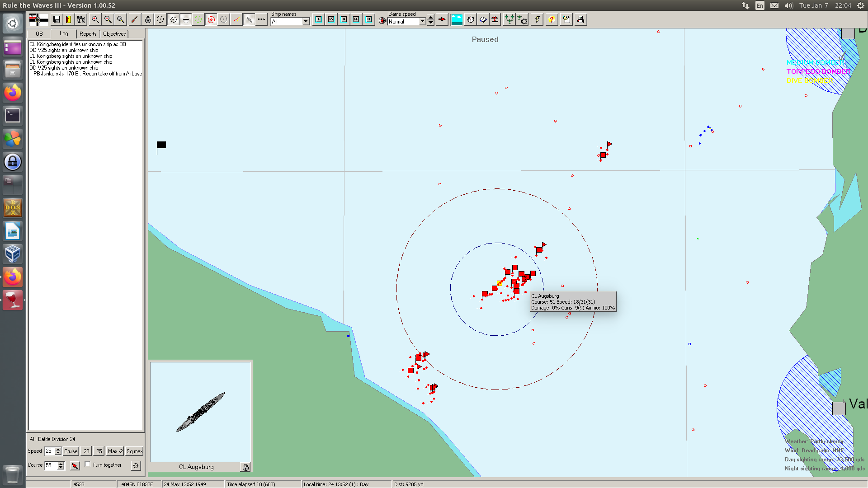Click the save game floppy icon
The height and width of the screenshot is (488, 868).
(x=57, y=19)
